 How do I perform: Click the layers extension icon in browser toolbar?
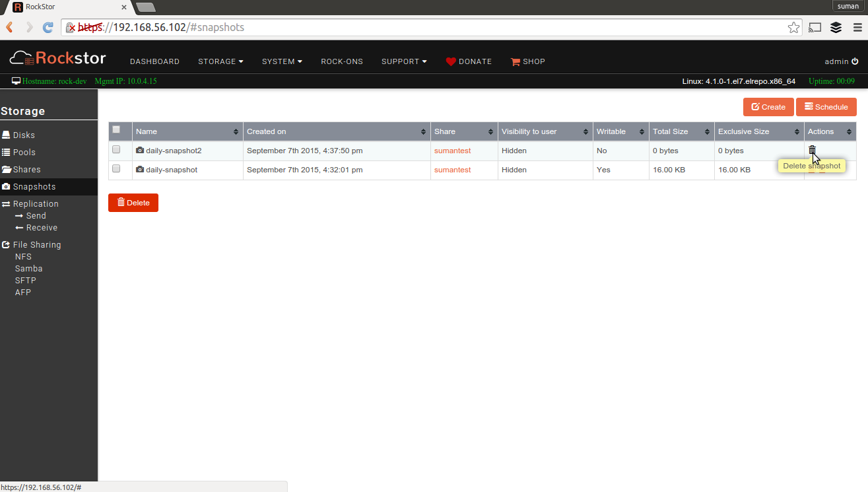point(836,27)
